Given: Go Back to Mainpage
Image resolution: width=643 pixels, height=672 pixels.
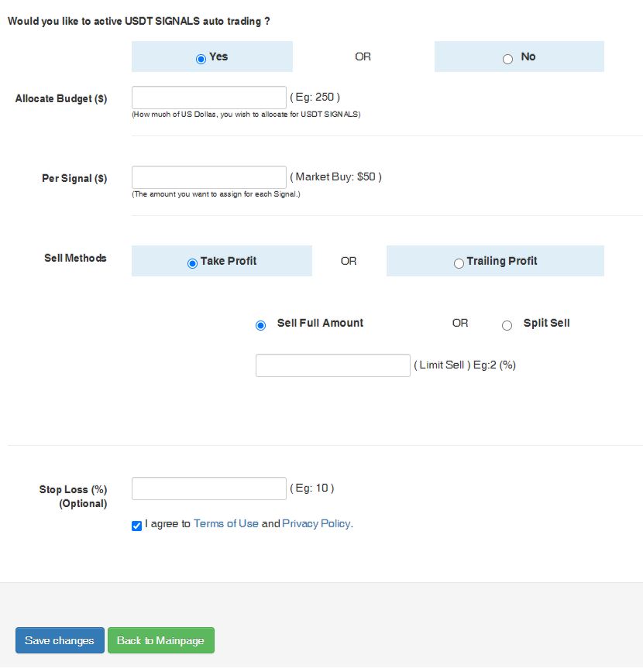Looking at the screenshot, I should pyautogui.click(x=161, y=639).
